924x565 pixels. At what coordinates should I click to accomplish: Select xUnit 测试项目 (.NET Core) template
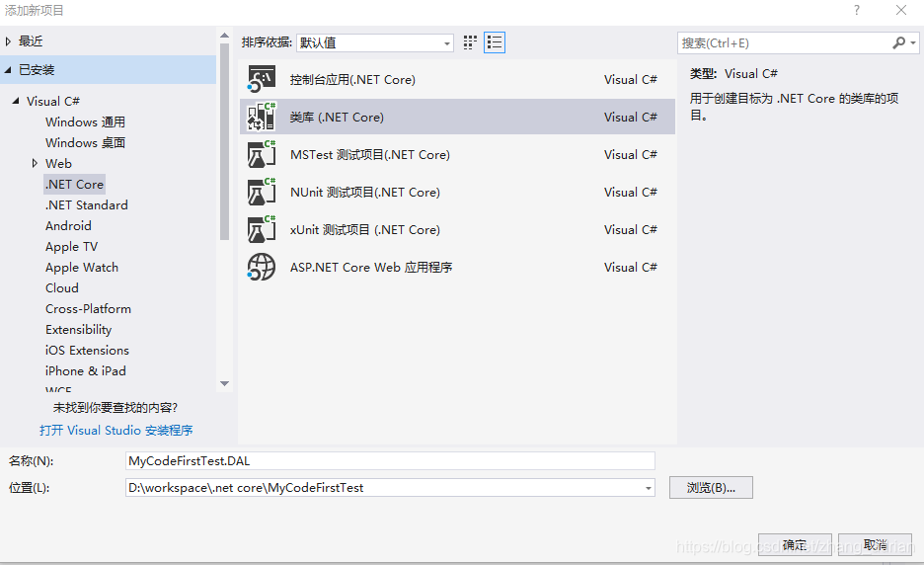click(457, 229)
